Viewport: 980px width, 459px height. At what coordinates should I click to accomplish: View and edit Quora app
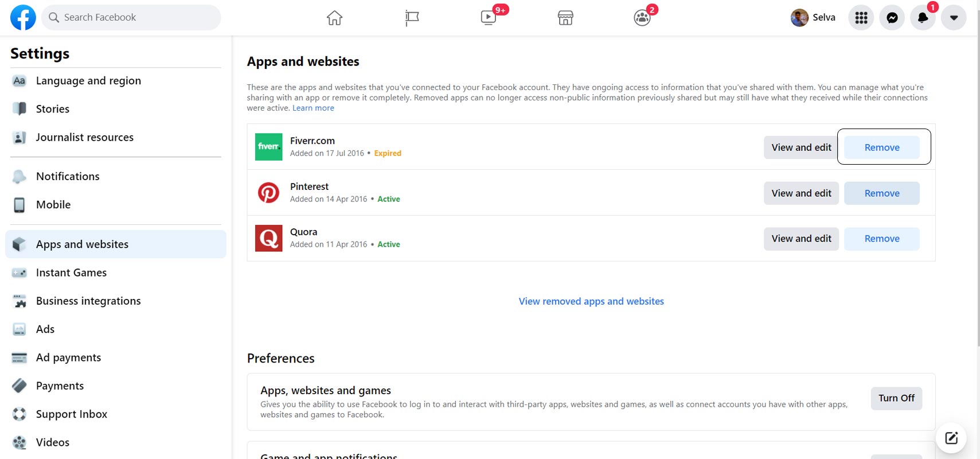click(x=801, y=239)
